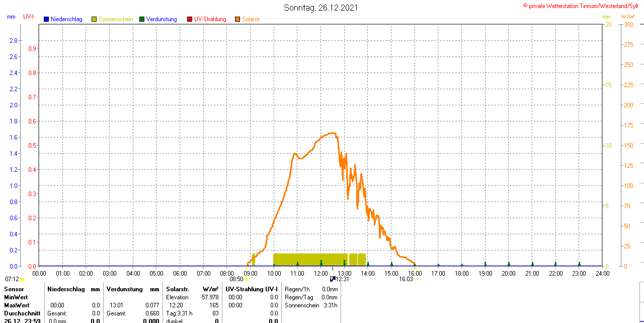The width and height of the screenshot is (644, 323).
Task: Click the sunset marker icon at 16:03
Action: [415, 279]
